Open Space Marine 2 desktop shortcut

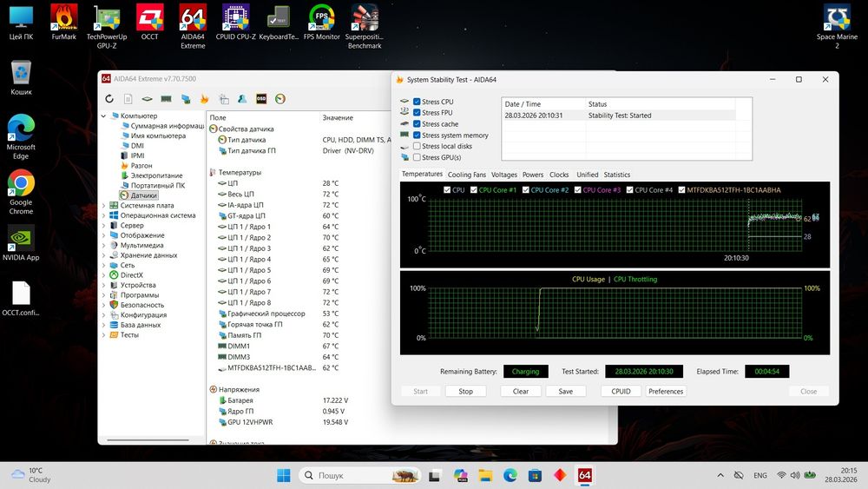click(837, 26)
